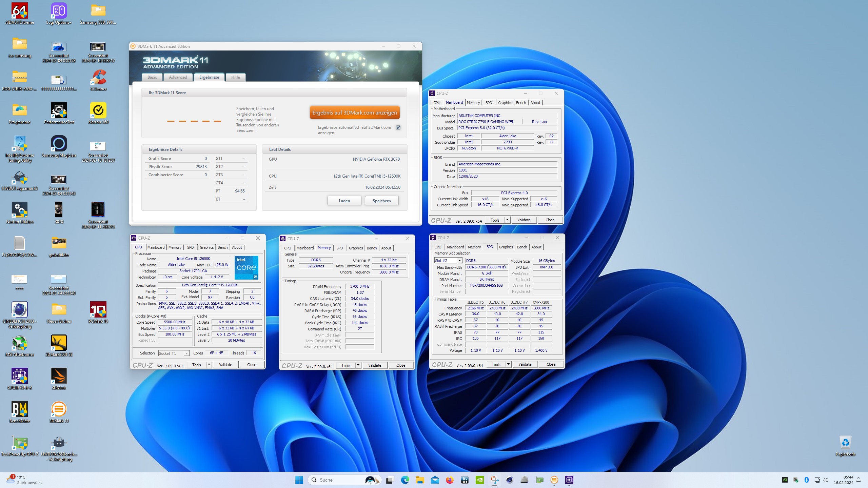The width and height of the screenshot is (868, 488).
Task: Open the Papierkorb recycle bin
Action: point(845,446)
